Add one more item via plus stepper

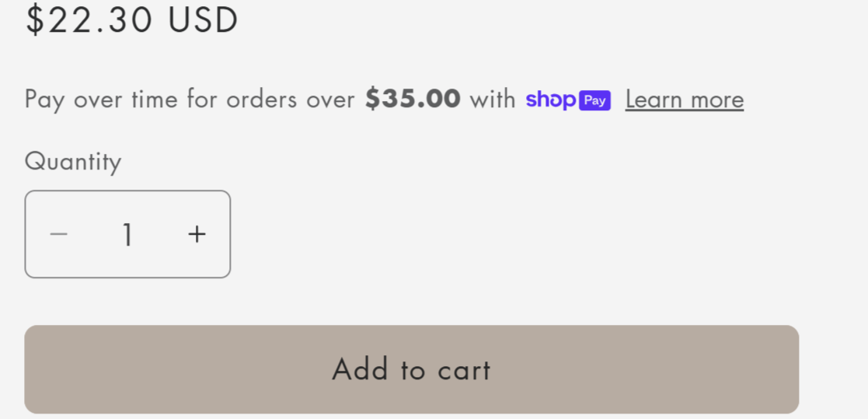pos(197,234)
